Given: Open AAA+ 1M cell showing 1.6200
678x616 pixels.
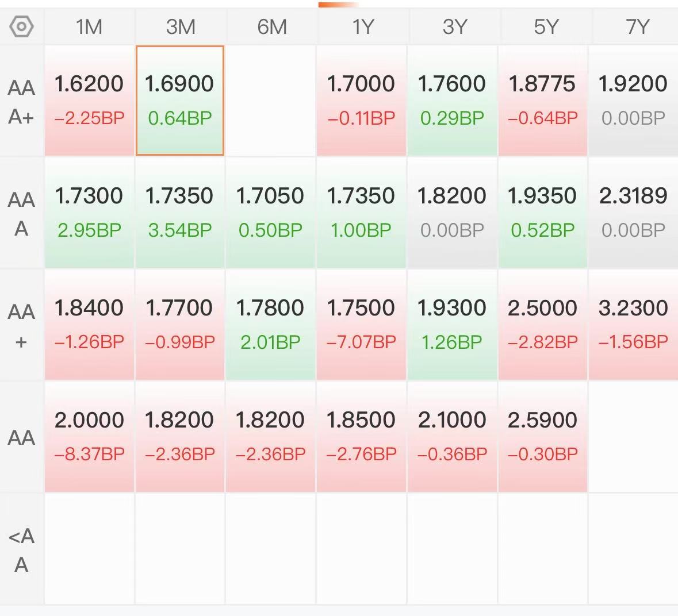Looking at the screenshot, I should tap(90, 100).
